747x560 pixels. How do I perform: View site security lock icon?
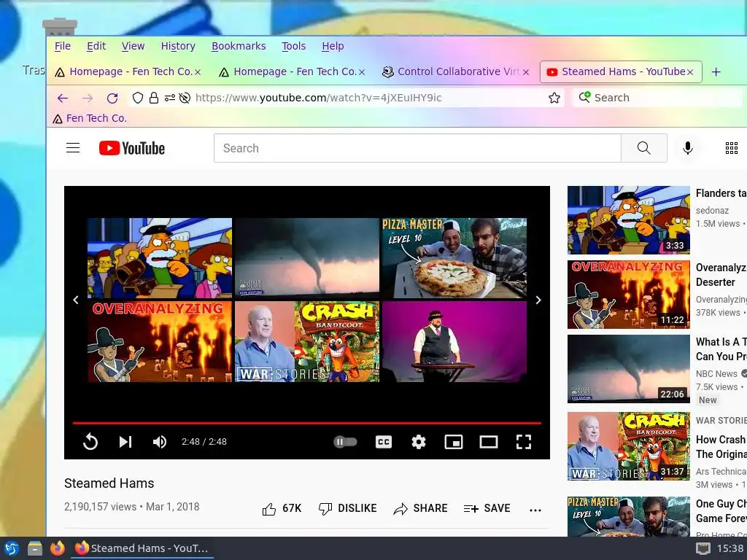(153, 98)
